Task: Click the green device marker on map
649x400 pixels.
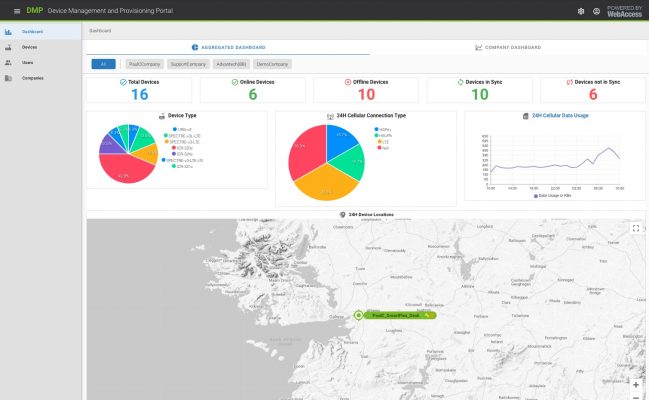Action: 359,314
